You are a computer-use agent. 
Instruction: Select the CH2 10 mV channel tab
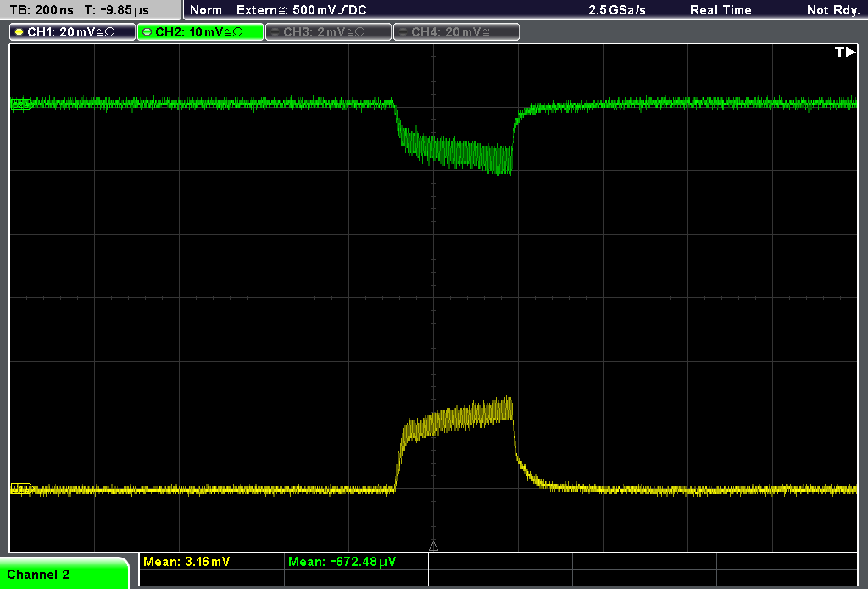point(200,32)
